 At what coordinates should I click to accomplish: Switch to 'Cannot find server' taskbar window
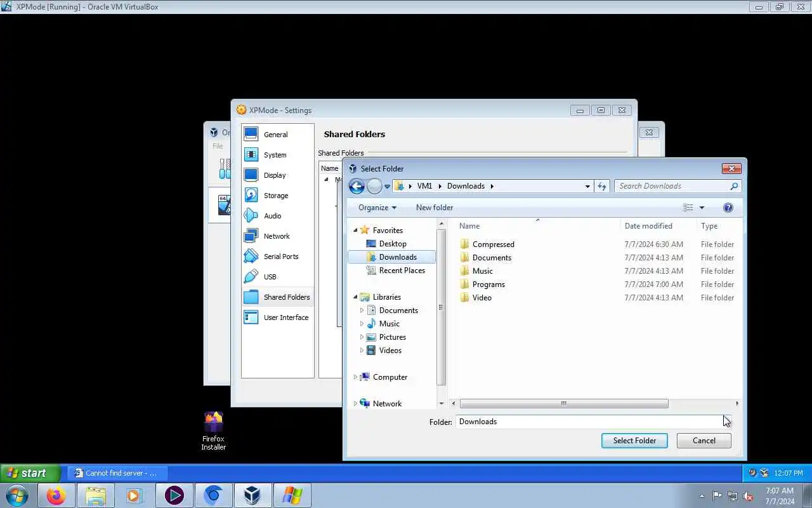point(117,473)
